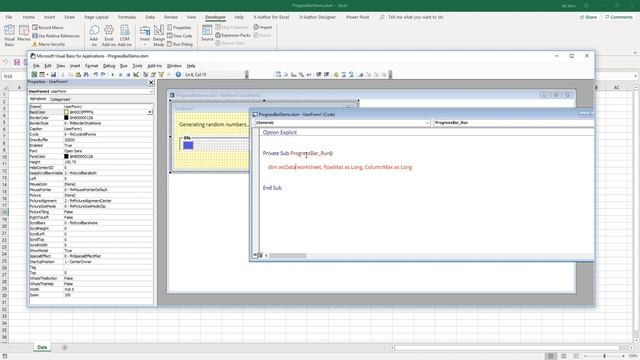Click the Break pause icon in VBA toolbar
Screen dimensions: 640x360
[120, 75]
